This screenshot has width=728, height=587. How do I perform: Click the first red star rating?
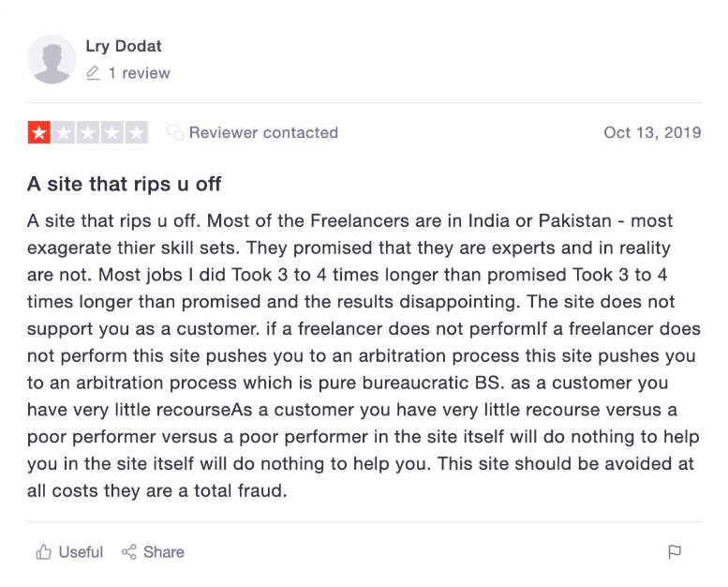pyautogui.click(x=39, y=132)
